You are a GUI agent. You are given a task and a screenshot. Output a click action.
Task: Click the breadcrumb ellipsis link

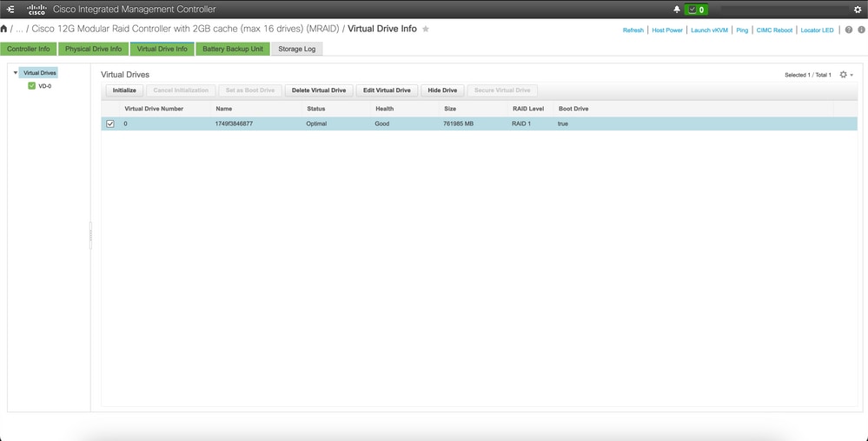(19, 29)
